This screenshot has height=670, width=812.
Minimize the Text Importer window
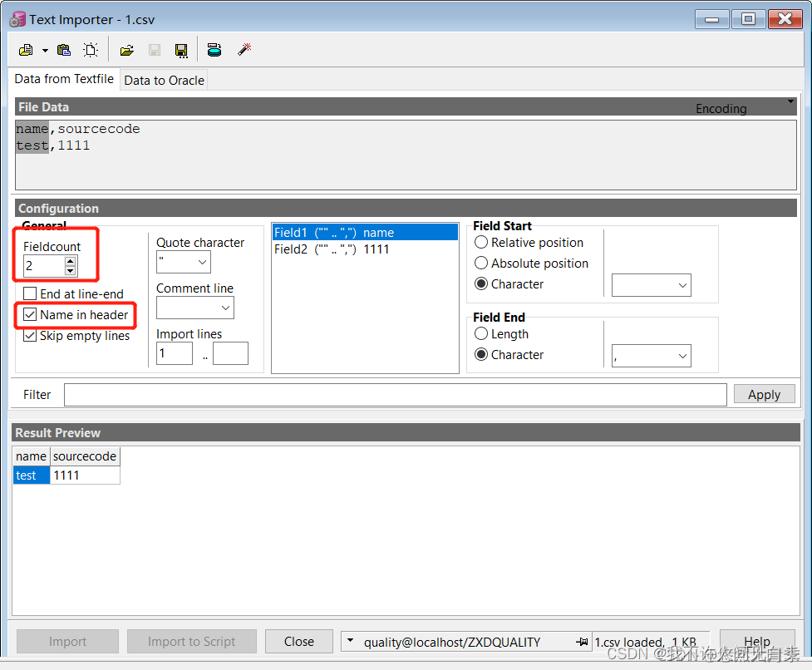(x=711, y=20)
